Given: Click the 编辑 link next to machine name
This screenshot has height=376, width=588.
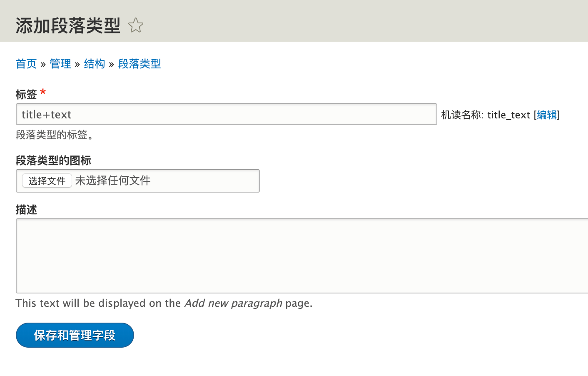Looking at the screenshot, I should coord(547,115).
